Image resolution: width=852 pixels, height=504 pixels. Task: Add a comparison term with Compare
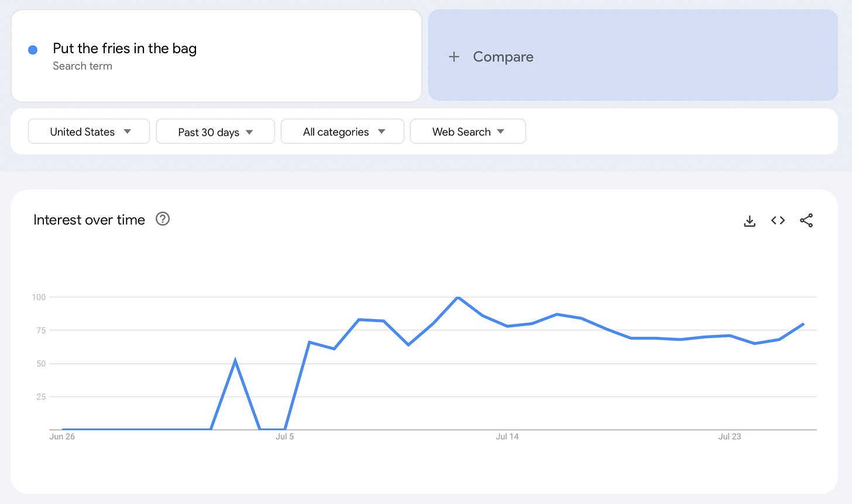point(633,55)
